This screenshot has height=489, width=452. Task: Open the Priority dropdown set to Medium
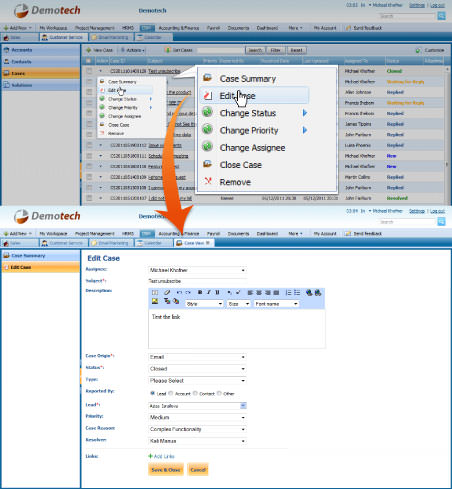click(197, 417)
